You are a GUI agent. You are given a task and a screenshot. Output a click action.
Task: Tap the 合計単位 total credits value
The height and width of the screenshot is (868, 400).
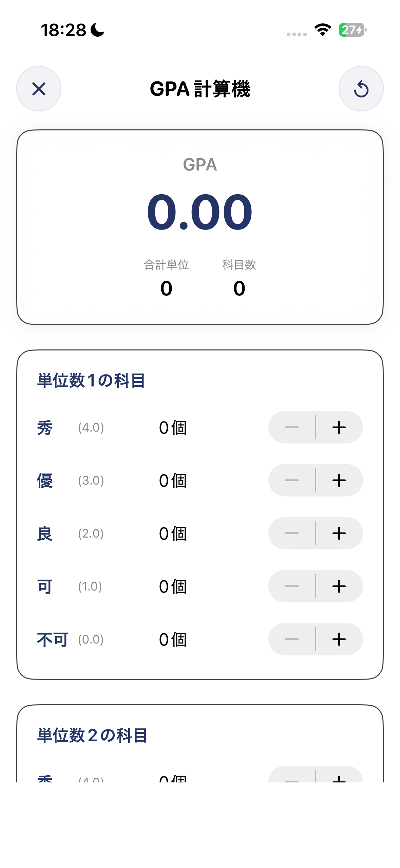click(x=166, y=289)
